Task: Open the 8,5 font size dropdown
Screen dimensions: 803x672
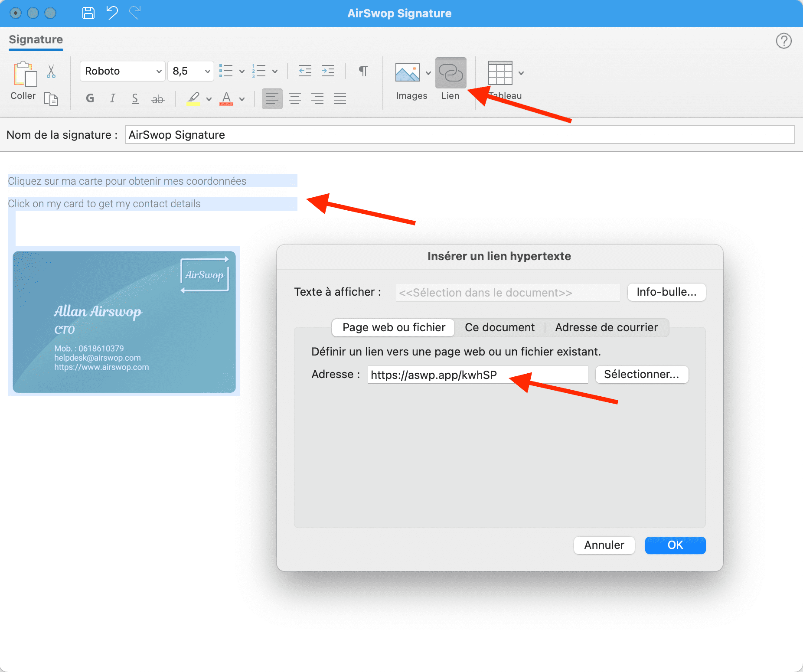Action: [x=191, y=71]
